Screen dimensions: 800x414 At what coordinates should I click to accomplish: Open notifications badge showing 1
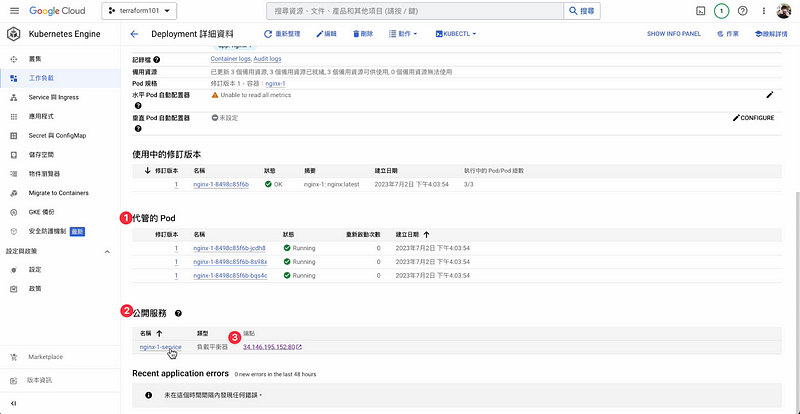721,11
